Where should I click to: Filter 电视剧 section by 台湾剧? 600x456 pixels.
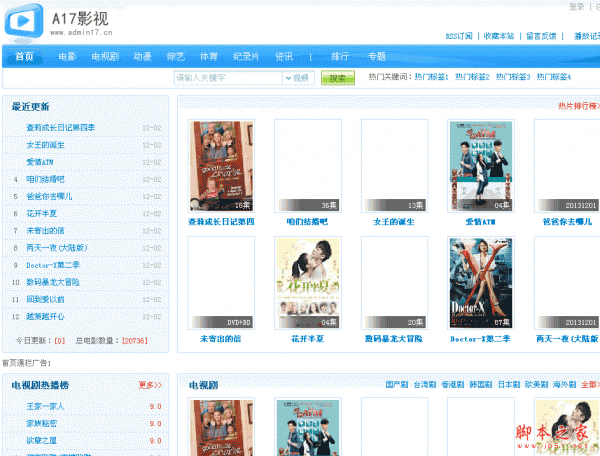[425, 384]
